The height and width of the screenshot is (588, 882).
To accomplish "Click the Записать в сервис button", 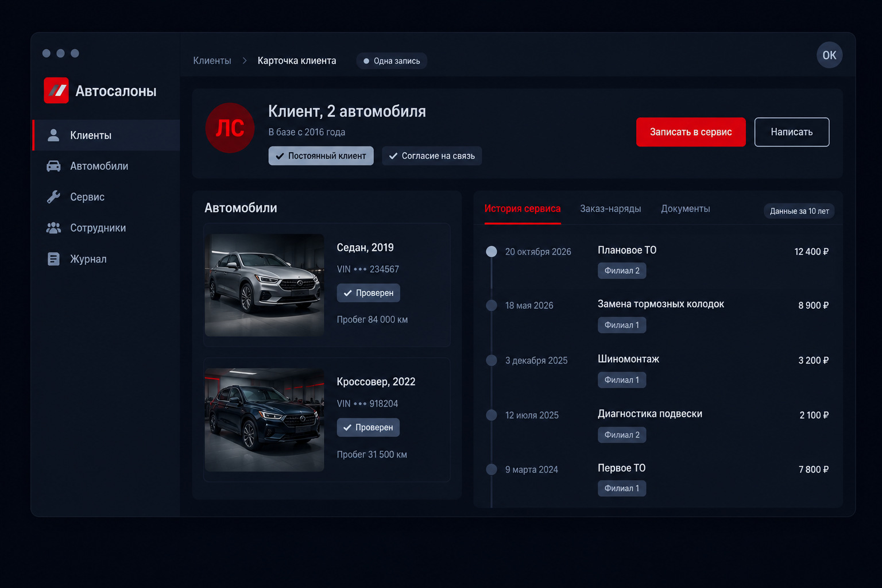I will click(691, 132).
